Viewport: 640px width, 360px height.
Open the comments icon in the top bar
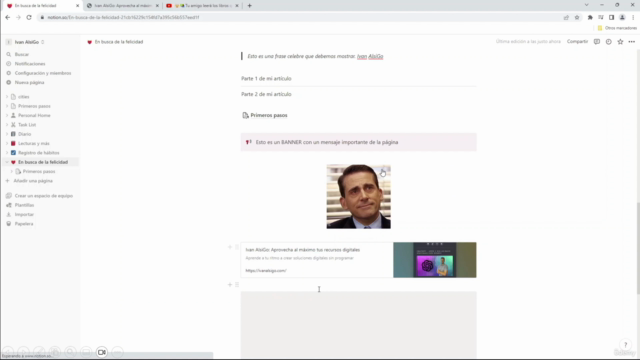point(597,42)
